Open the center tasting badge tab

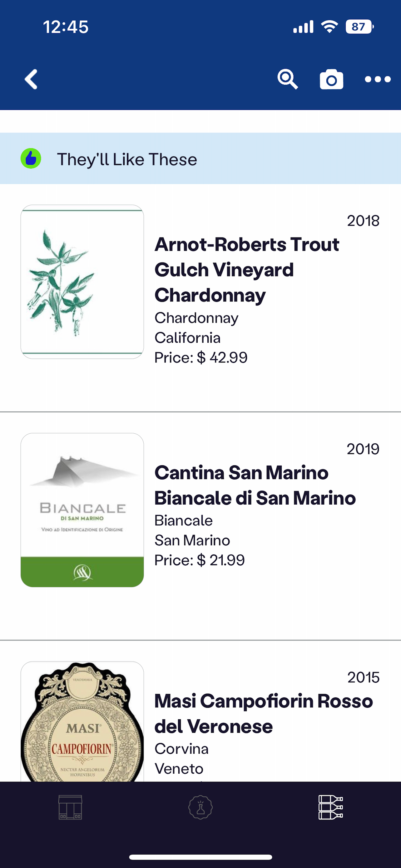(x=200, y=807)
